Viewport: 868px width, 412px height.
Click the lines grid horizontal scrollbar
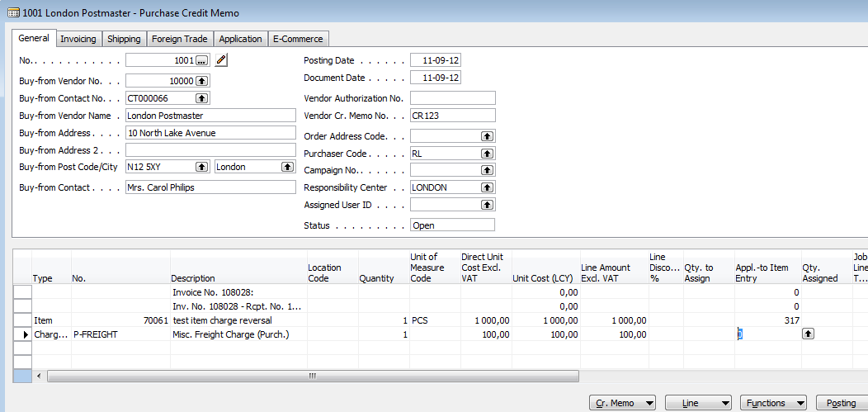click(x=312, y=376)
